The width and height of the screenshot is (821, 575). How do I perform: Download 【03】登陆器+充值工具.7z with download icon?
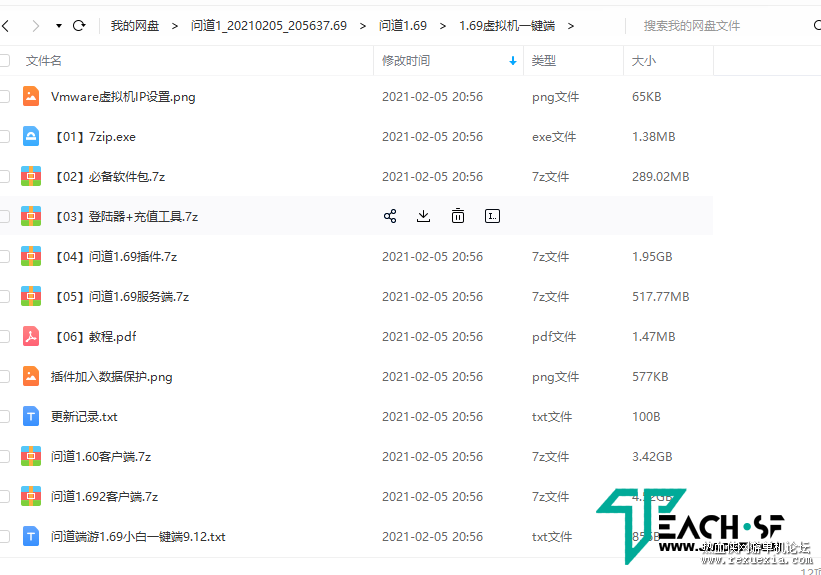click(x=424, y=216)
